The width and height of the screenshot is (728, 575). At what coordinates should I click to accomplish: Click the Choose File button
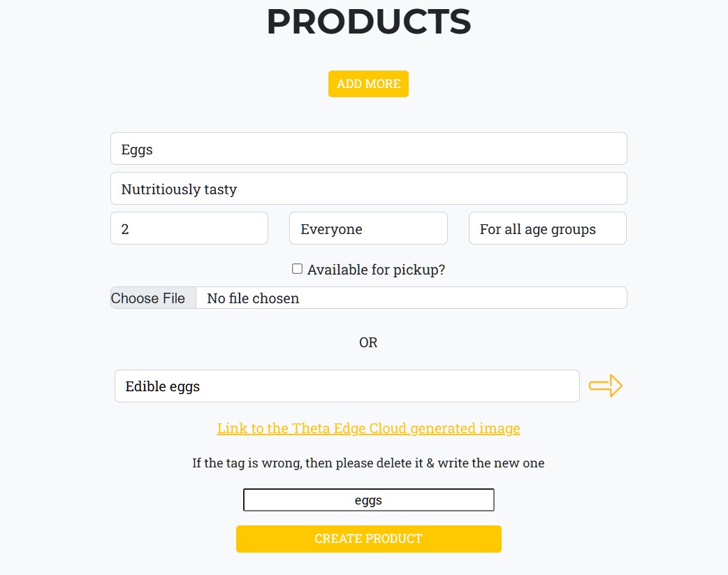tap(148, 298)
